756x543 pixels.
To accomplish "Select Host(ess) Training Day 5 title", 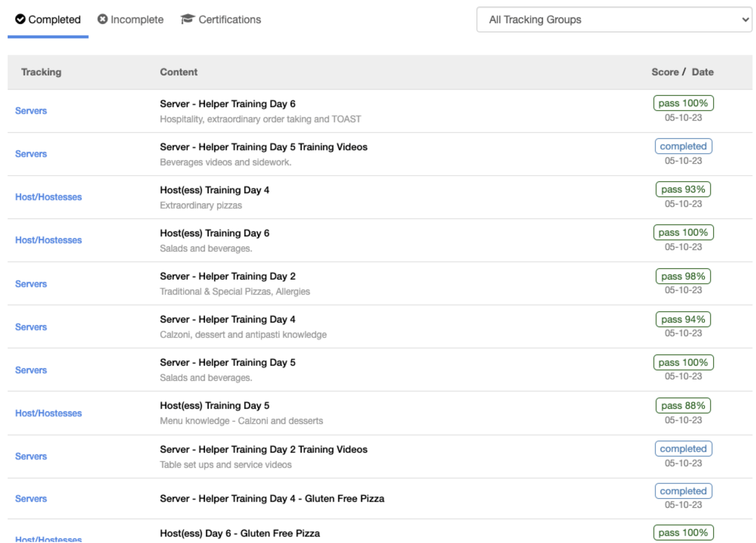I will pos(214,405).
